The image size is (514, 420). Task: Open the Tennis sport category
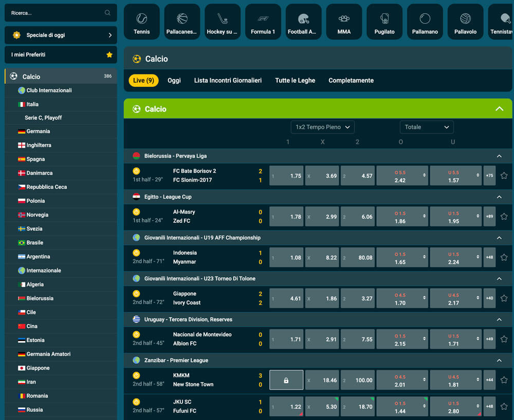coord(142,22)
